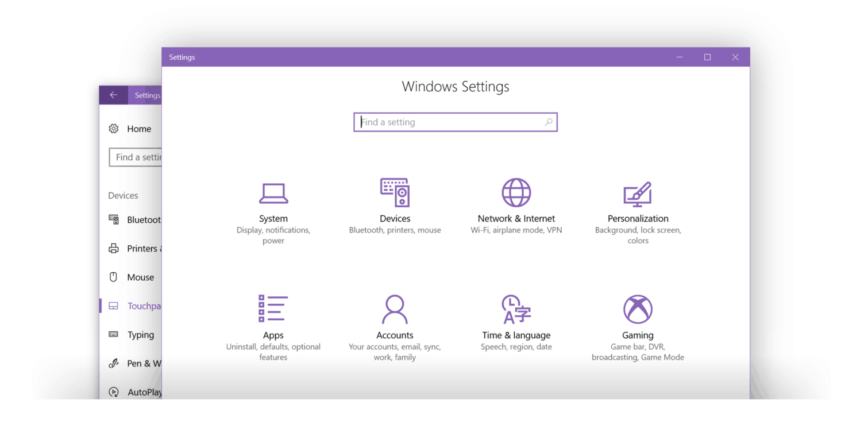Click "Game bar, DVR, broadcasting, Game Mode" text
868x441 pixels.
point(638,352)
